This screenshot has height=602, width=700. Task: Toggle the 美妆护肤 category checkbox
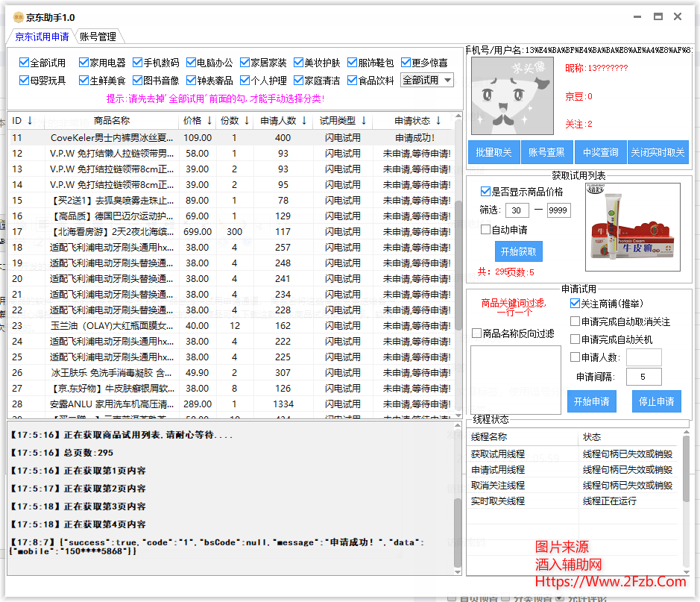pos(298,63)
